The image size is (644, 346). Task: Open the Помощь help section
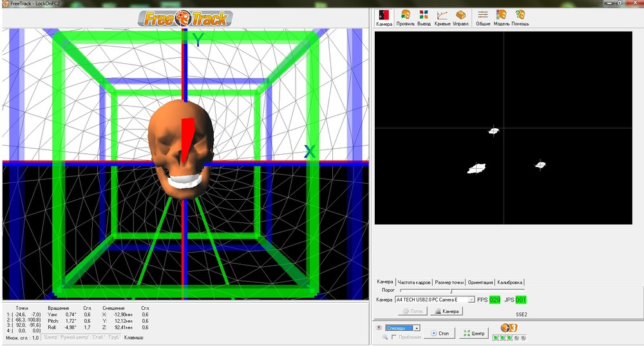[520, 18]
